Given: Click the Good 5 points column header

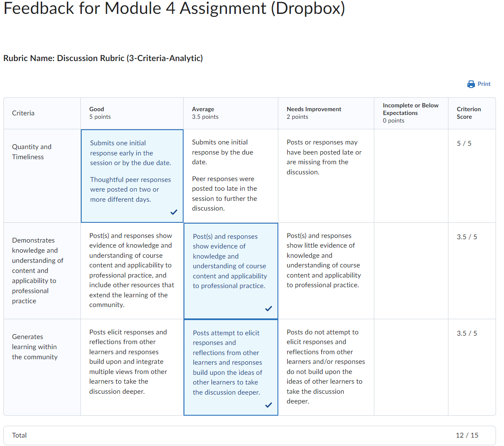Looking at the screenshot, I should tap(100, 113).
